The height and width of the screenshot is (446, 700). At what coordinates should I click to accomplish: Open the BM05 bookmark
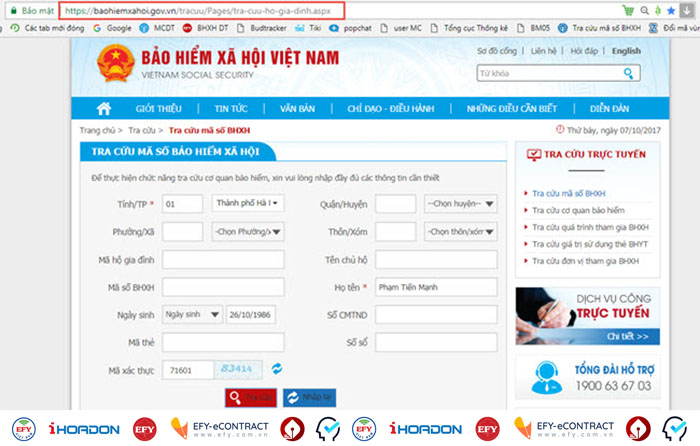(x=533, y=28)
